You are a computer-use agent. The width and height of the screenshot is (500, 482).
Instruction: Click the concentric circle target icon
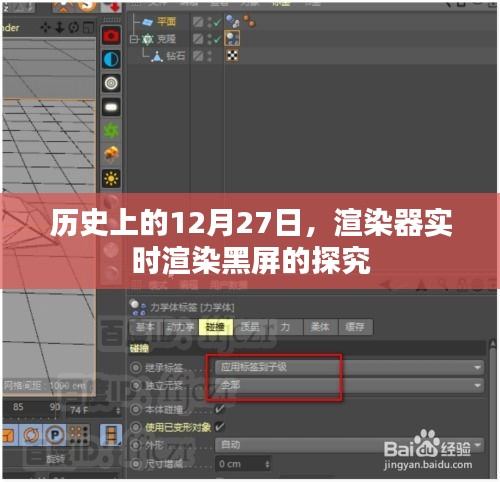point(111,83)
